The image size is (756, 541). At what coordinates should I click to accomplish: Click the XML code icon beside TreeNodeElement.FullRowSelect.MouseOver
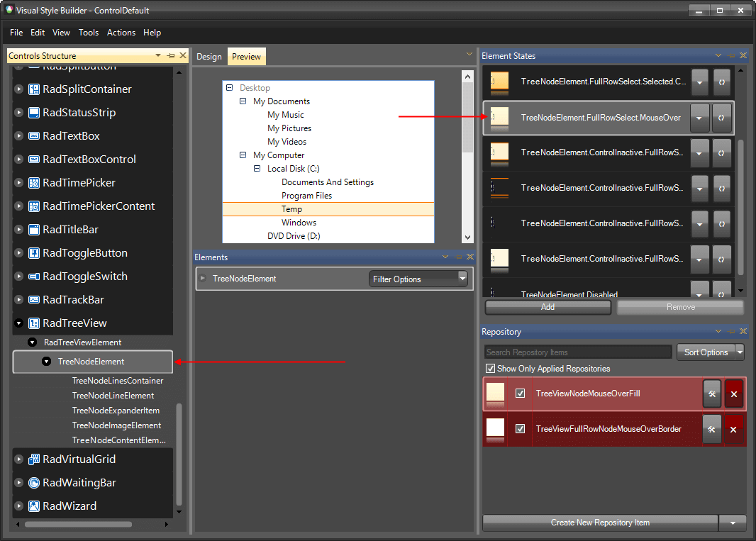click(x=722, y=118)
